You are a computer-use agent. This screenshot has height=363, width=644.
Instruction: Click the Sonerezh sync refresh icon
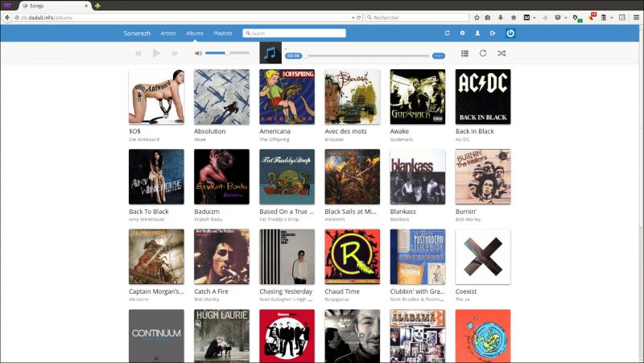coord(448,33)
